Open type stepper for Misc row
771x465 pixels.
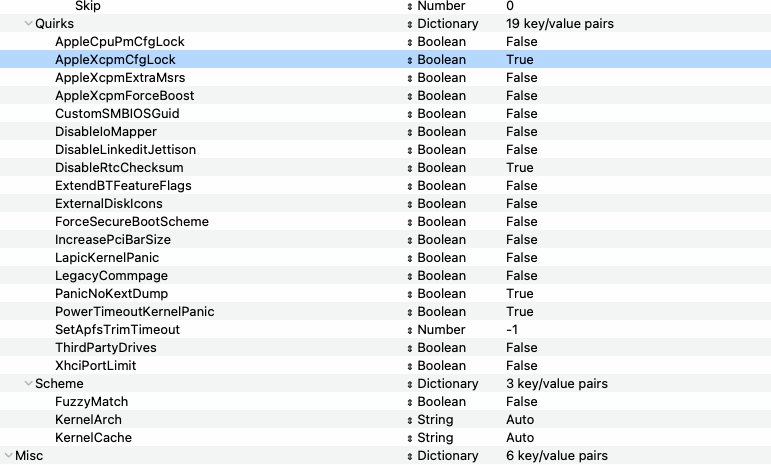(410, 456)
